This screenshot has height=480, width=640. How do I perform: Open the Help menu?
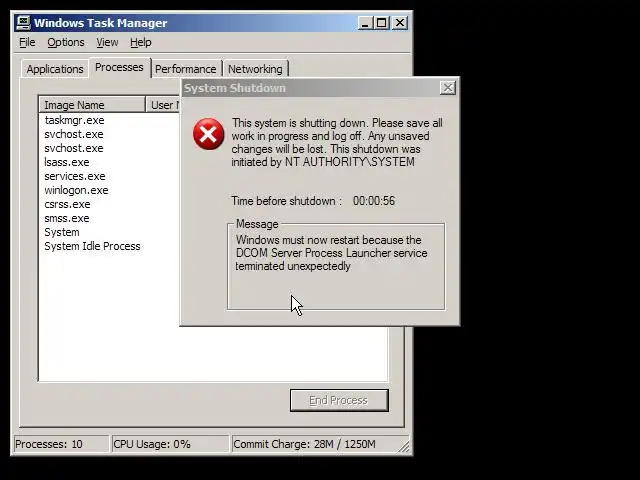141,42
